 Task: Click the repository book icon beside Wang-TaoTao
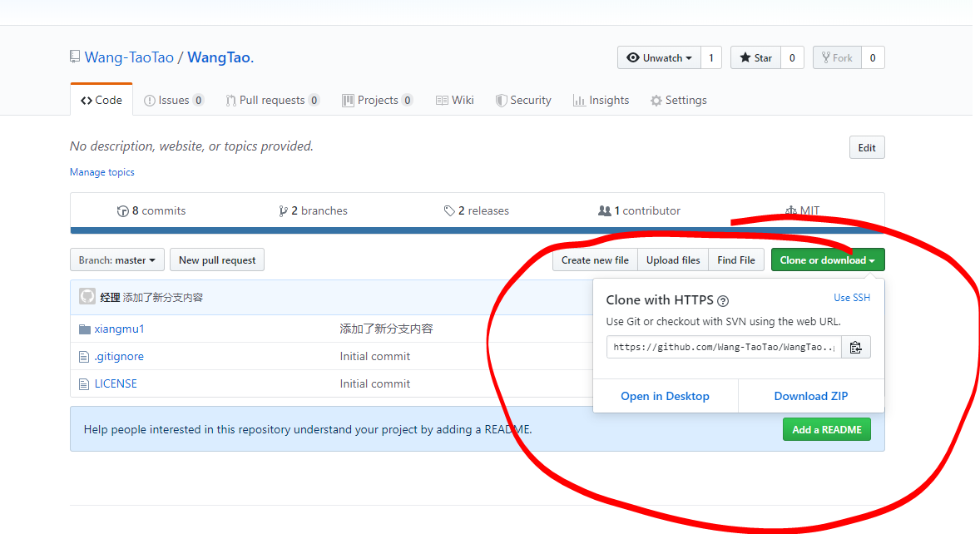[75, 57]
